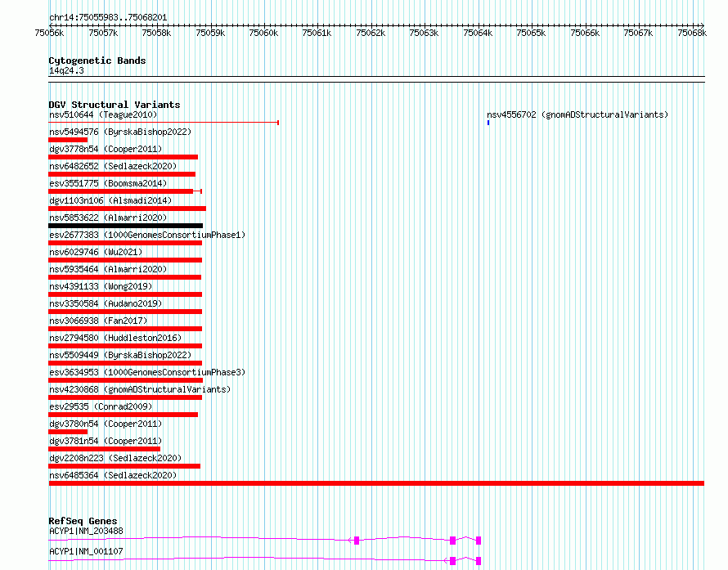Viewport: 728px width, 570px height.
Task: Click the DGV Structural Variants track title
Action: point(115,105)
